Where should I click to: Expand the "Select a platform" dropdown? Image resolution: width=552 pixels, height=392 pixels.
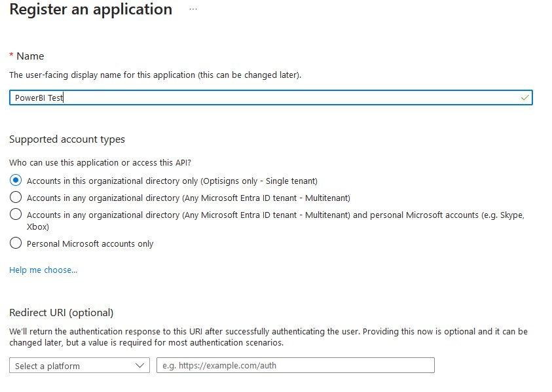coord(80,365)
